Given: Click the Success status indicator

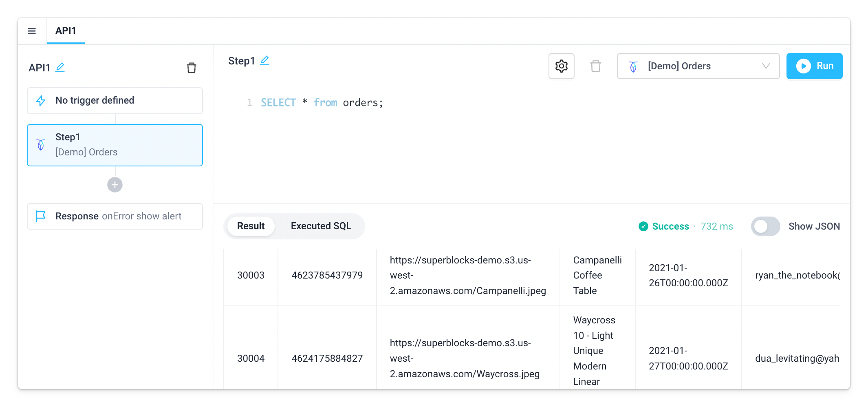Looking at the screenshot, I should pyautogui.click(x=663, y=226).
